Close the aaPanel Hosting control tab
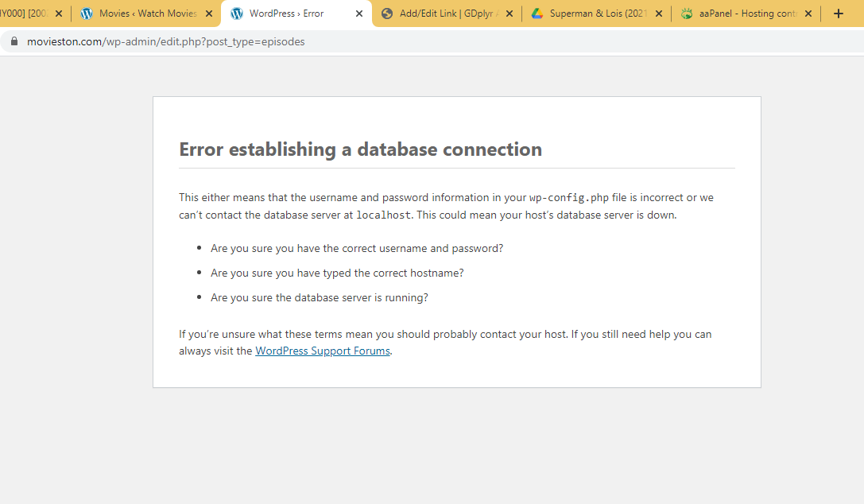The image size is (864, 504). click(808, 14)
